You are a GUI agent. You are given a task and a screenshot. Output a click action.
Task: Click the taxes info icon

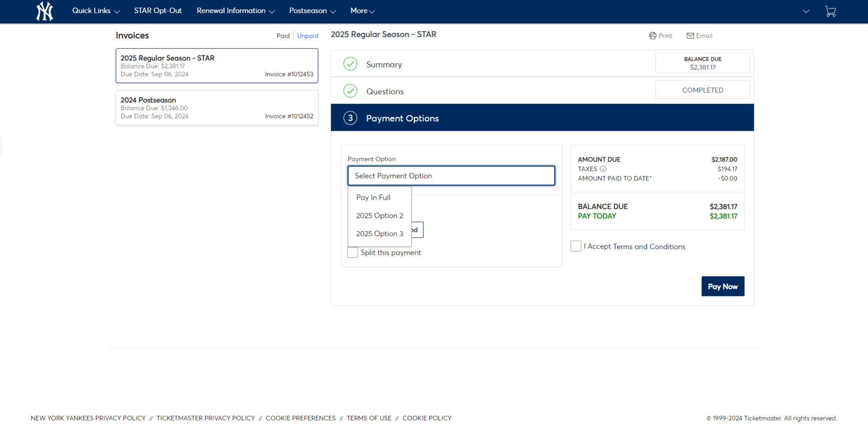click(604, 169)
